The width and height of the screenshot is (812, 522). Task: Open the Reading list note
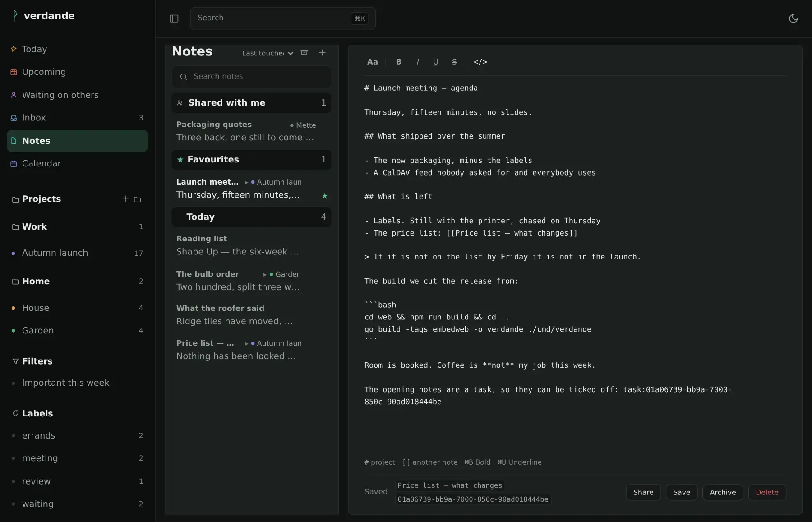tap(251, 245)
